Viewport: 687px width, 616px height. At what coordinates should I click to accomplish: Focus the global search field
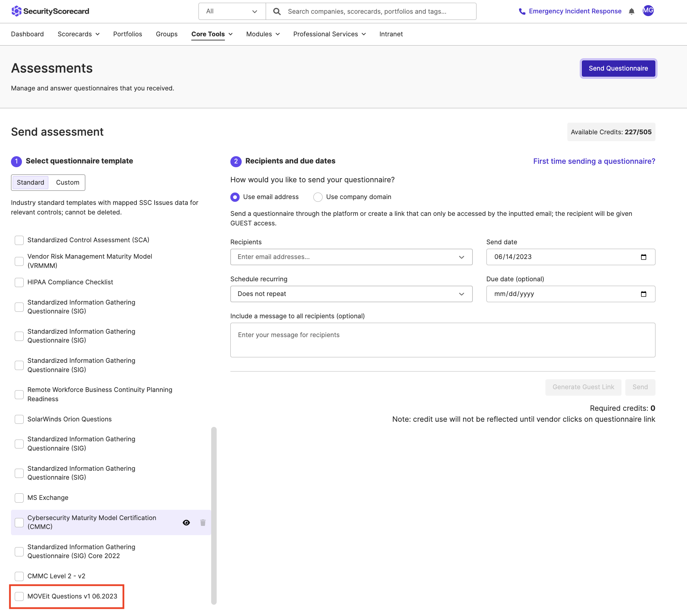point(371,11)
